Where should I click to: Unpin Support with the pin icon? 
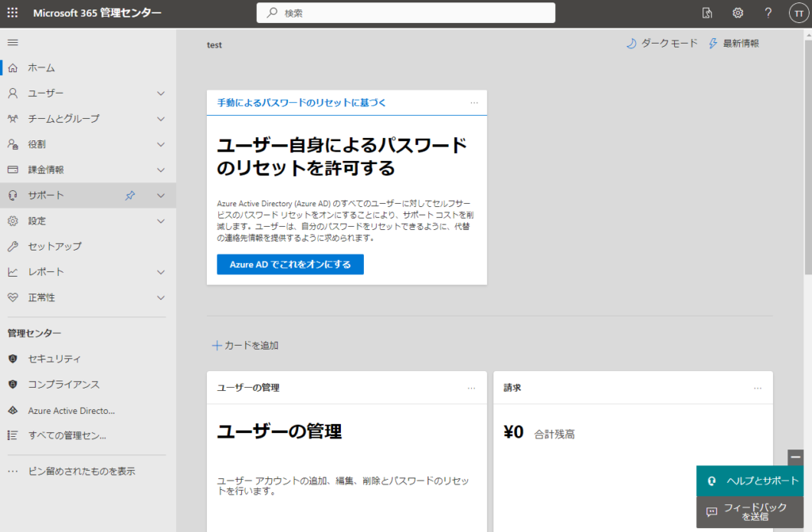tap(130, 195)
